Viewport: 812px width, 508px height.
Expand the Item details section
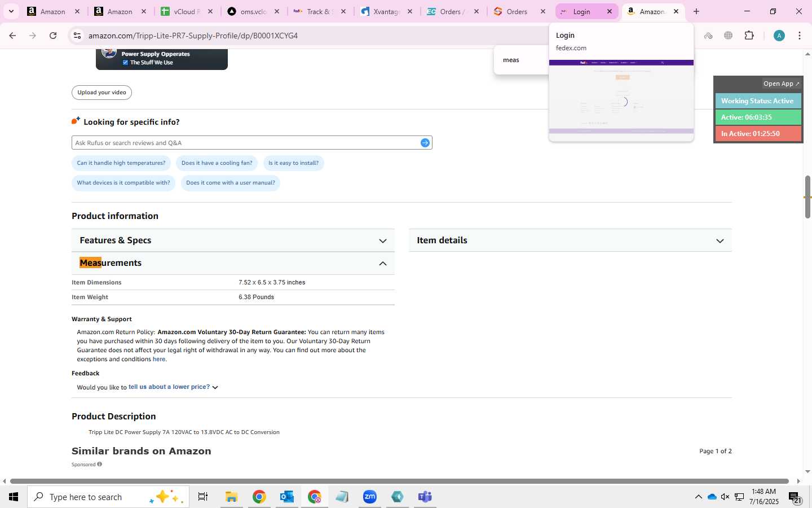[570, 240]
